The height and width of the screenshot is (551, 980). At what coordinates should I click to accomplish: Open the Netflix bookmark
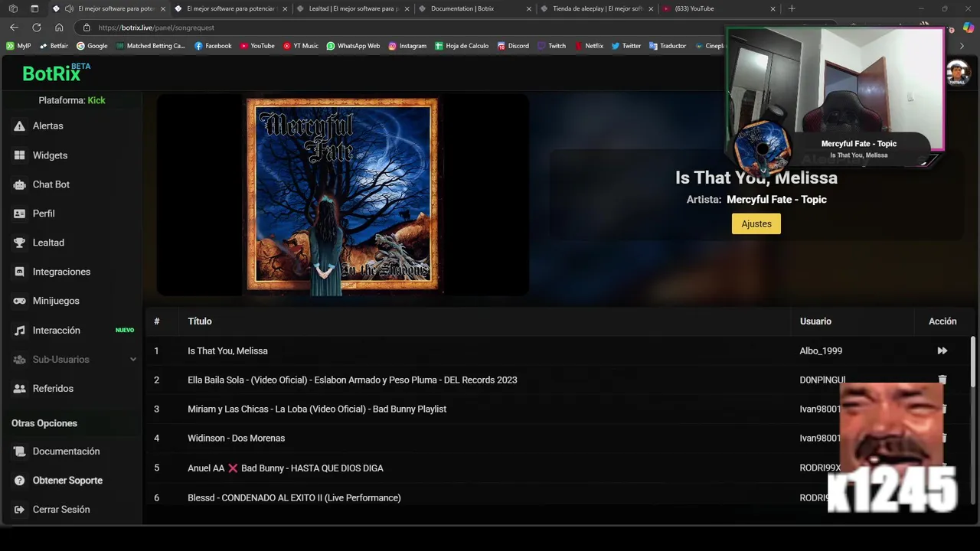click(589, 46)
